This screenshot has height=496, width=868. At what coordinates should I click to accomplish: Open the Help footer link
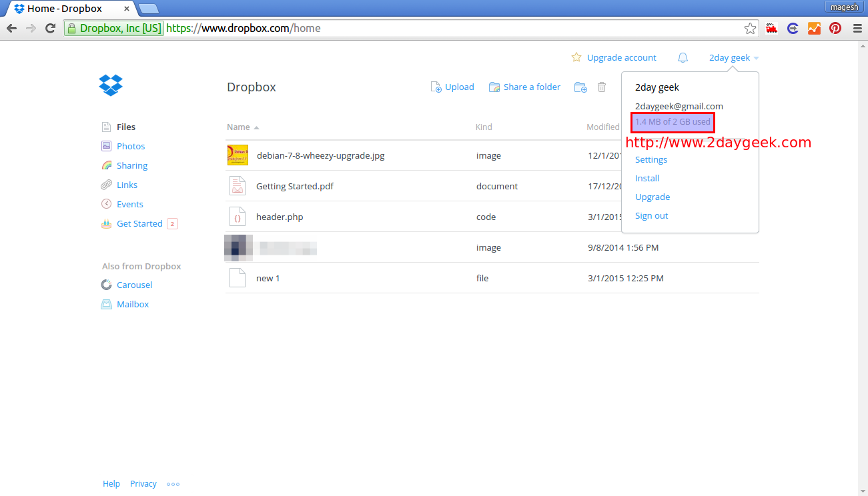pos(111,484)
